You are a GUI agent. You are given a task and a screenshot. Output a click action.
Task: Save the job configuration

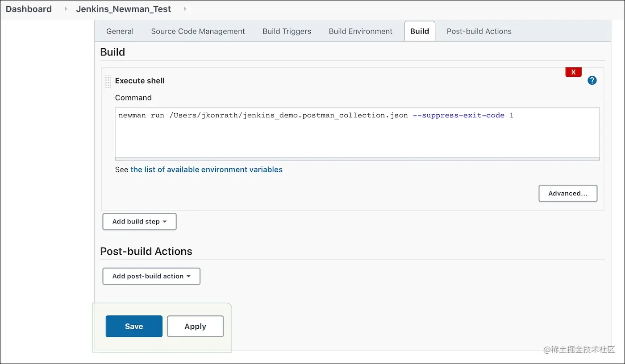[134, 326]
